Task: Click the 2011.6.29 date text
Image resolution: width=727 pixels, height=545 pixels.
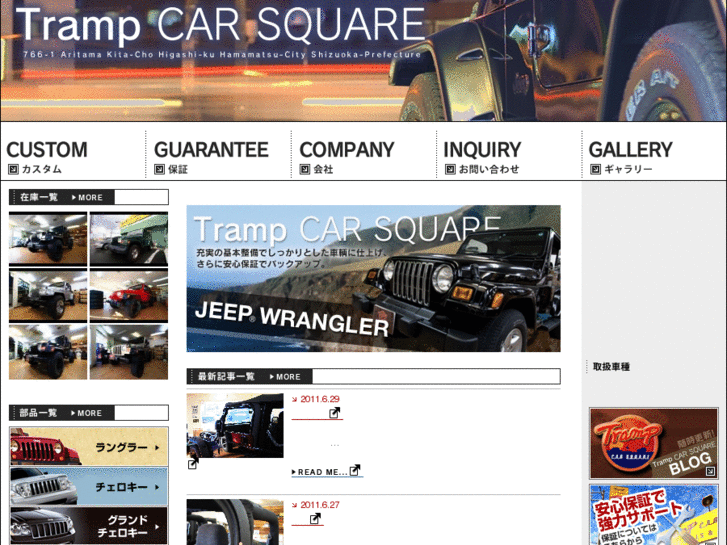Action: (320, 399)
